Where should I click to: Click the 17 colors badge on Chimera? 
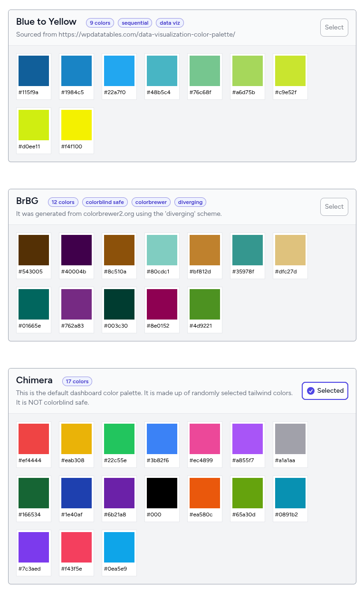coord(77,381)
